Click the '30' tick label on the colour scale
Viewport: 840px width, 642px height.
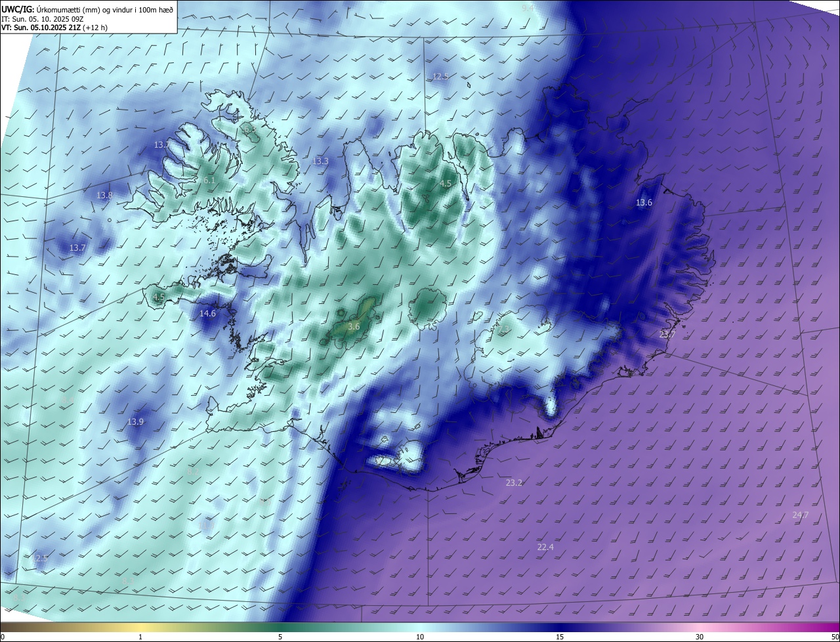point(700,637)
